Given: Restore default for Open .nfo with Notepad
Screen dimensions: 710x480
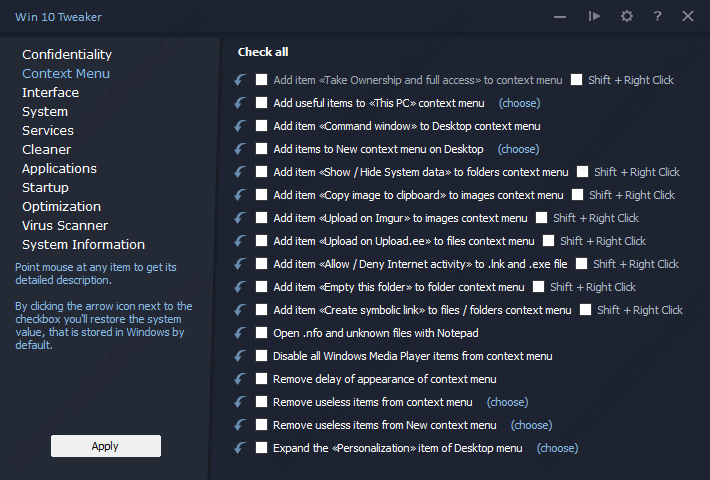Looking at the screenshot, I should pyautogui.click(x=240, y=333).
